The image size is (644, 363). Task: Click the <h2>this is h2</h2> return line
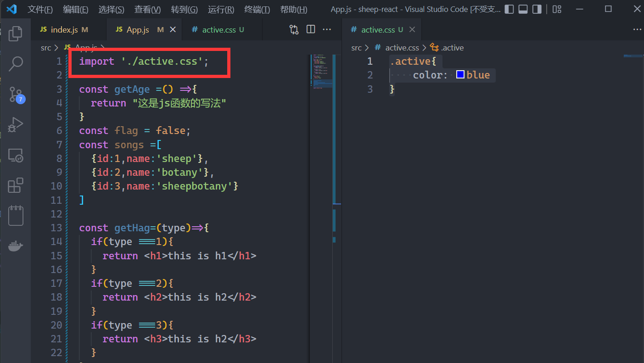179,297
